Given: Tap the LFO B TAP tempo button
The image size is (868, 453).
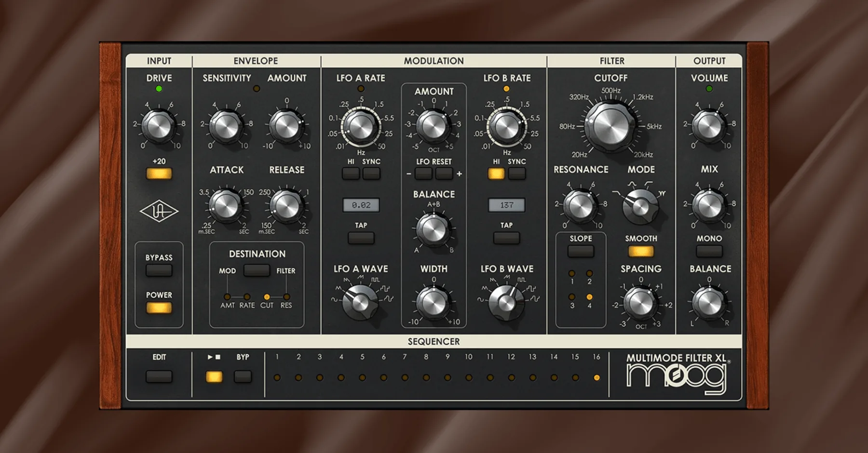Looking at the screenshot, I should pyautogui.click(x=506, y=238).
